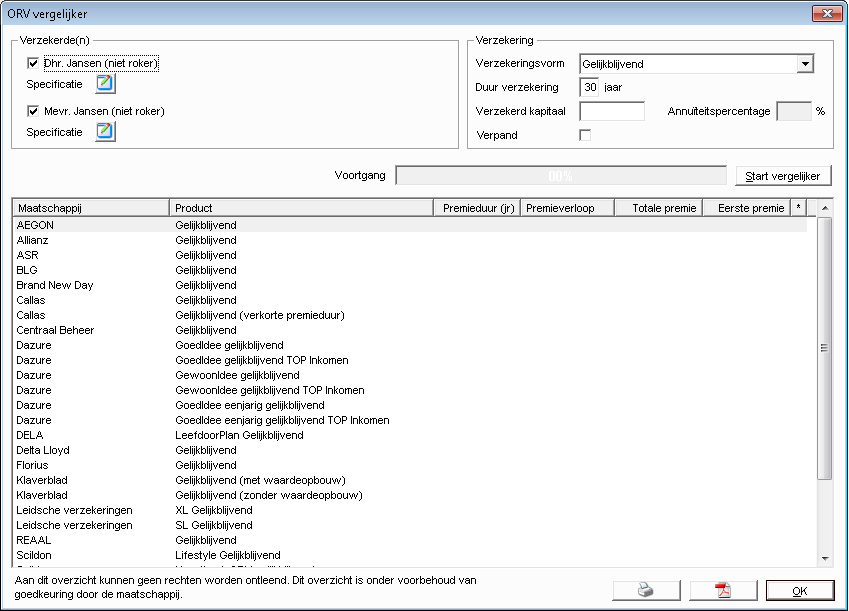
Task: Select the REAAL row
Action: [x=410, y=540]
